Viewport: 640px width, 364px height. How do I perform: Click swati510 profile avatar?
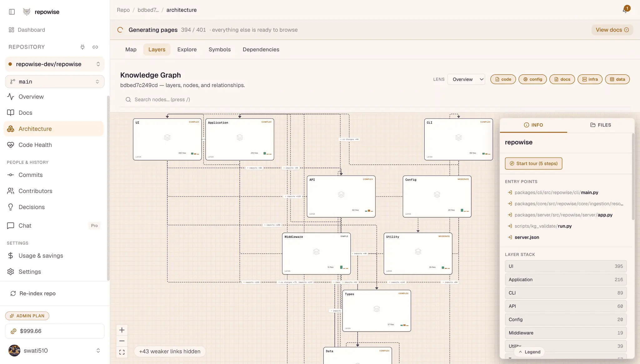pos(14,351)
